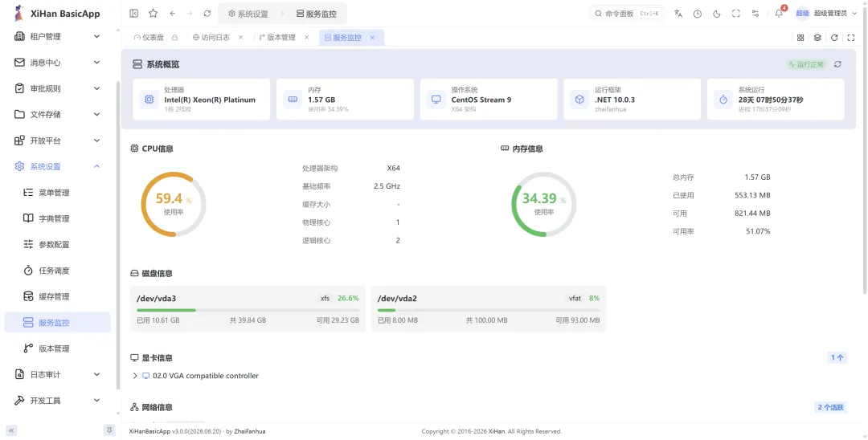This screenshot has height=440, width=868.
Task: Select the active 服务监控 tab
Action: point(342,38)
